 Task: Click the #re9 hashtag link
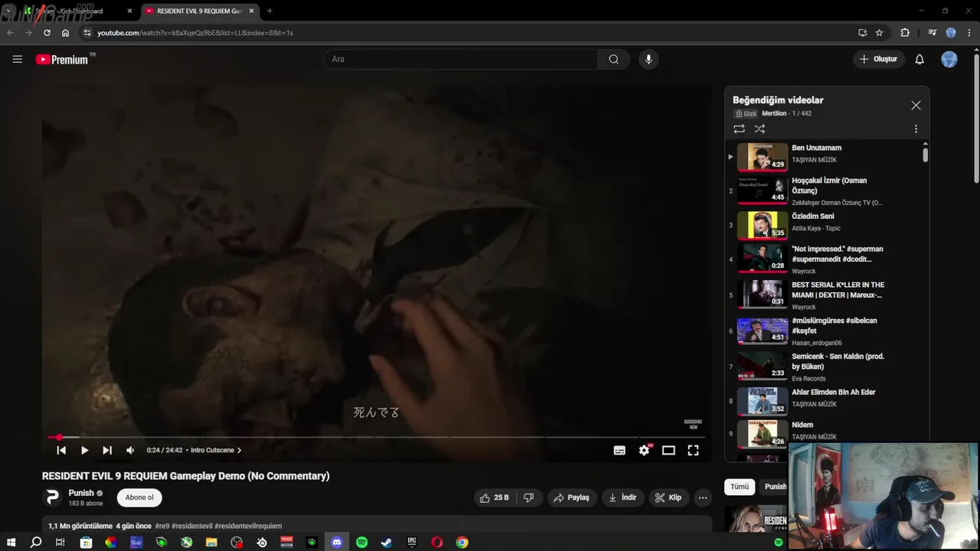162,526
